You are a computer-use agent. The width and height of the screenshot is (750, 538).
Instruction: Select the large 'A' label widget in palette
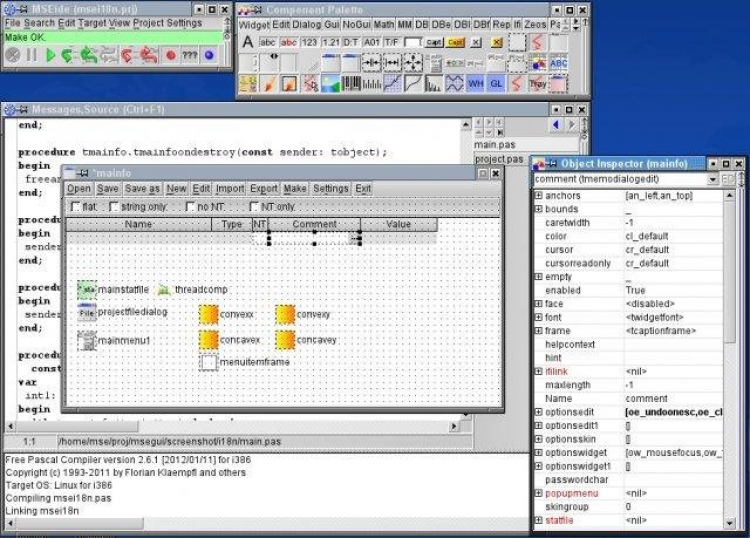tap(249, 42)
